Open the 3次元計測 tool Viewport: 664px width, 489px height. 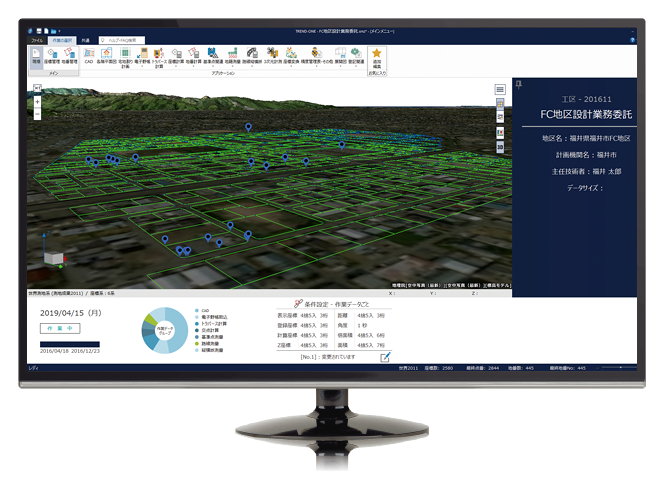[x=272, y=56]
